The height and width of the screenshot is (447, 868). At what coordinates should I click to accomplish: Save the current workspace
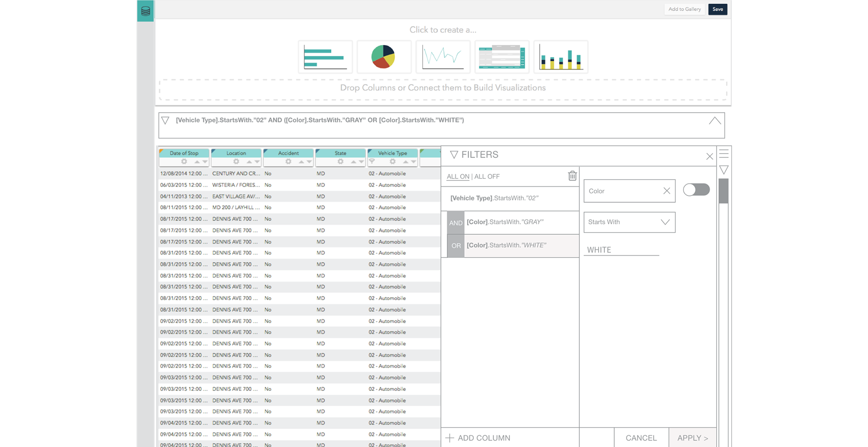tap(717, 9)
